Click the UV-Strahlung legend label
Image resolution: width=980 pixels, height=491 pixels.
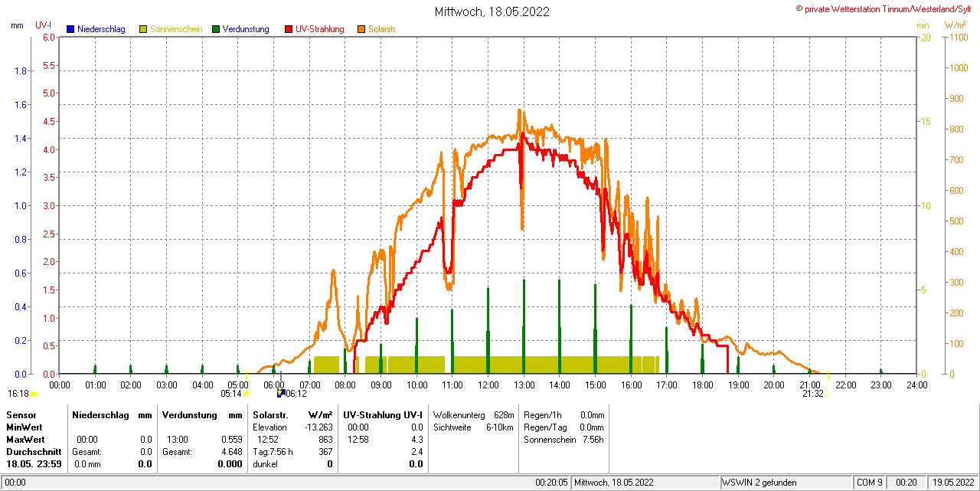pos(320,29)
